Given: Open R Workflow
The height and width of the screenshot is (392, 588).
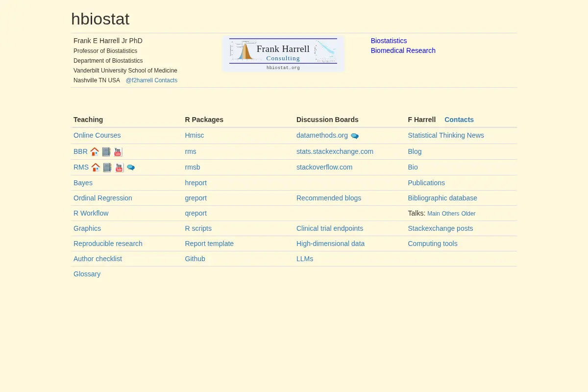Looking at the screenshot, I should click(x=91, y=213).
